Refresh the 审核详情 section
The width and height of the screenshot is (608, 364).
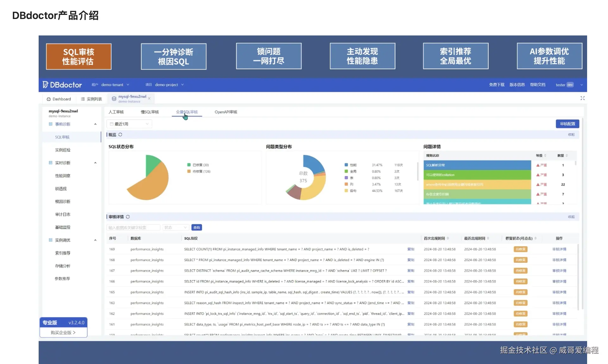(128, 217)
